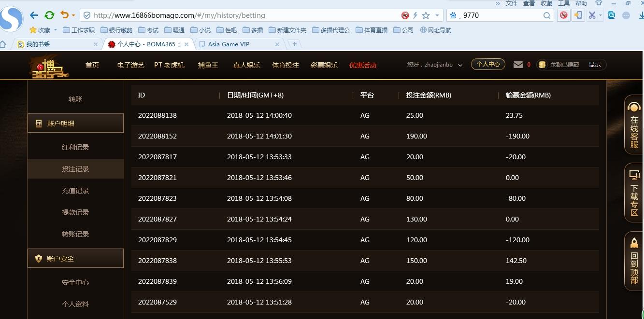Click the 收藏 star favorites button

pos(40,30)
